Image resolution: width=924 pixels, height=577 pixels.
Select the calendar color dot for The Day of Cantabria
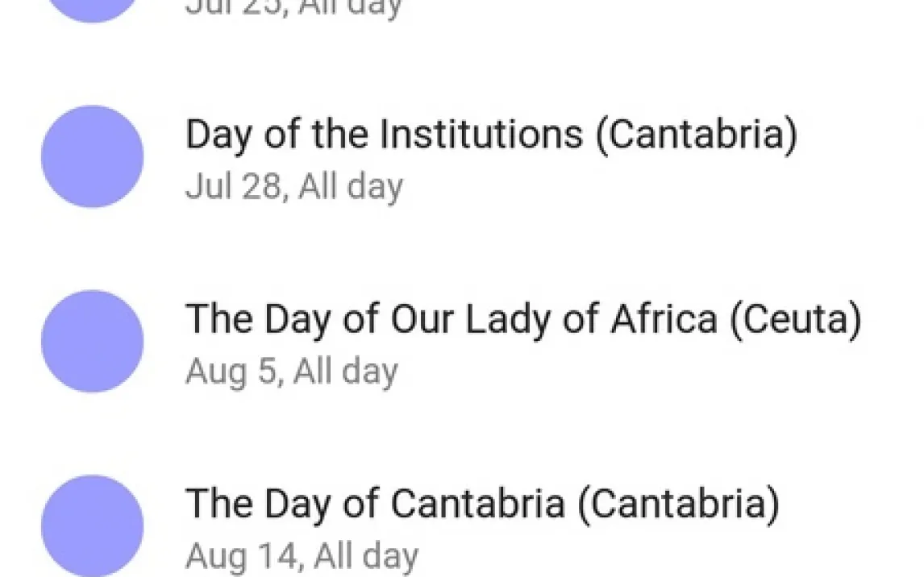click(x=92, y=525)
